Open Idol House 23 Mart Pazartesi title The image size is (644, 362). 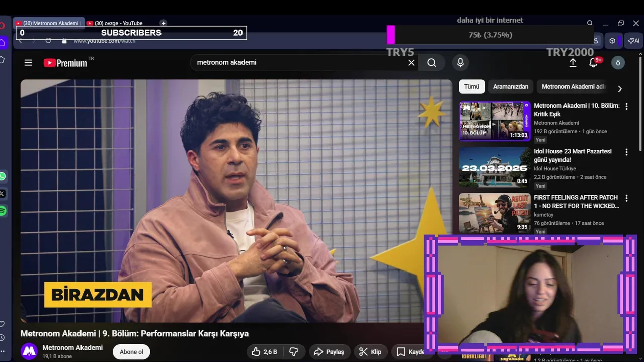coord(573,155)
